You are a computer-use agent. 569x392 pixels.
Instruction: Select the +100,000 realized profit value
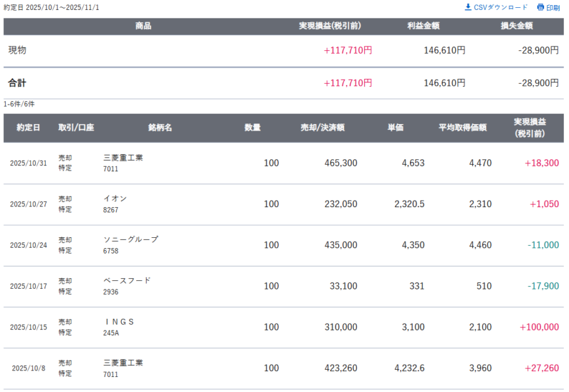click(539, 327)
